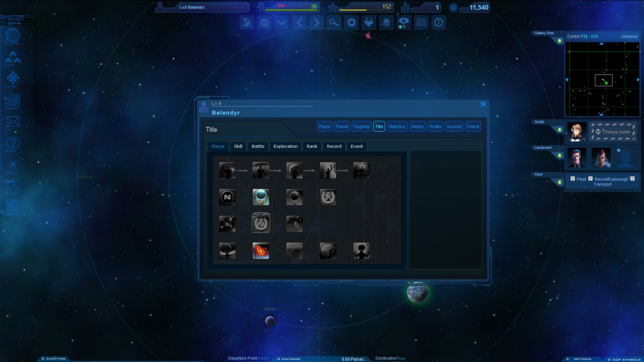
Task: Select the red flag title badge
Action: click(x=261, y=250)
